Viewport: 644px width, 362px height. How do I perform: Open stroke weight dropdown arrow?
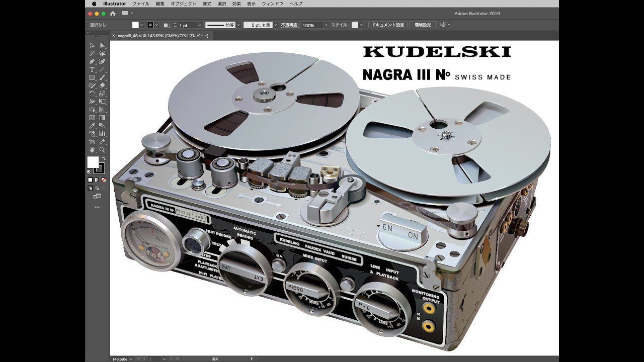pyautogui.click(x=200, y=25)
